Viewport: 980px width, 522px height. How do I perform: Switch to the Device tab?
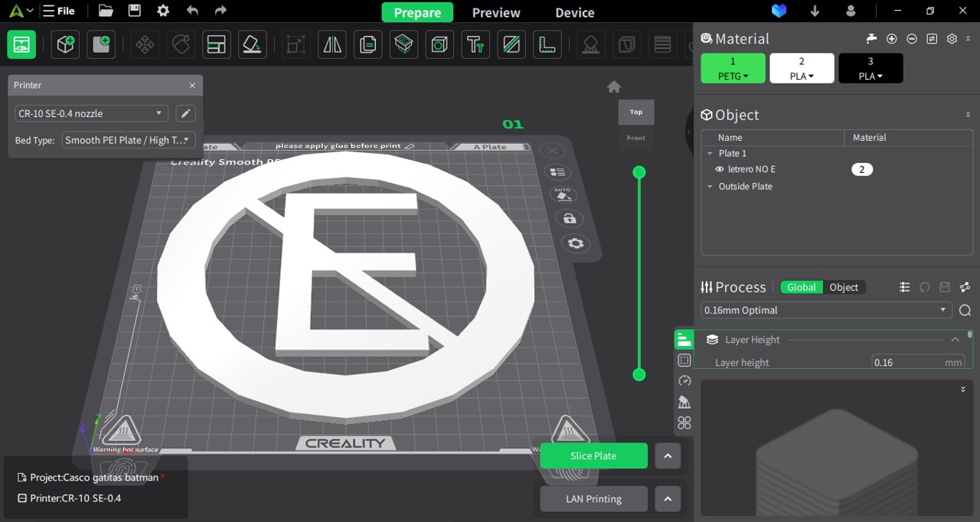(x=575, y=12)
